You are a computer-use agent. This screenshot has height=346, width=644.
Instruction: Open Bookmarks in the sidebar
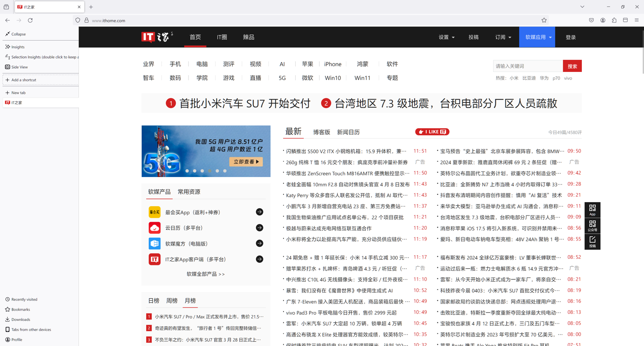[x=18, y=309]
